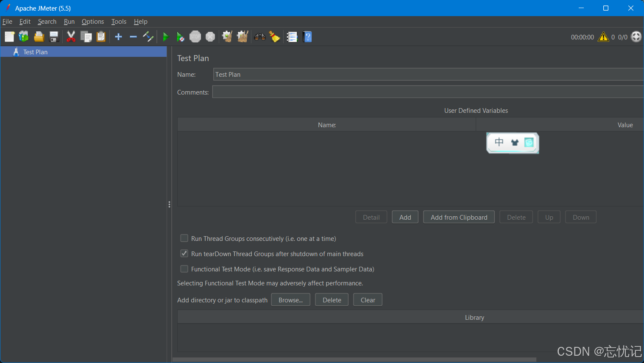Click the Shutdown test icon

tap(210, 37)
